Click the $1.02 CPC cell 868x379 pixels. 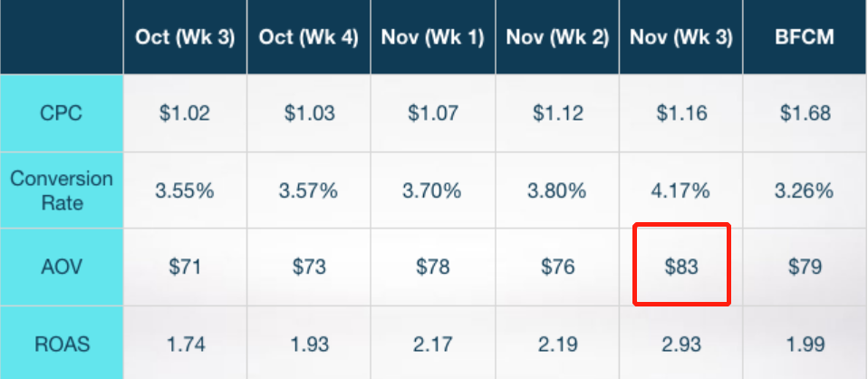[x=185, y=114]
